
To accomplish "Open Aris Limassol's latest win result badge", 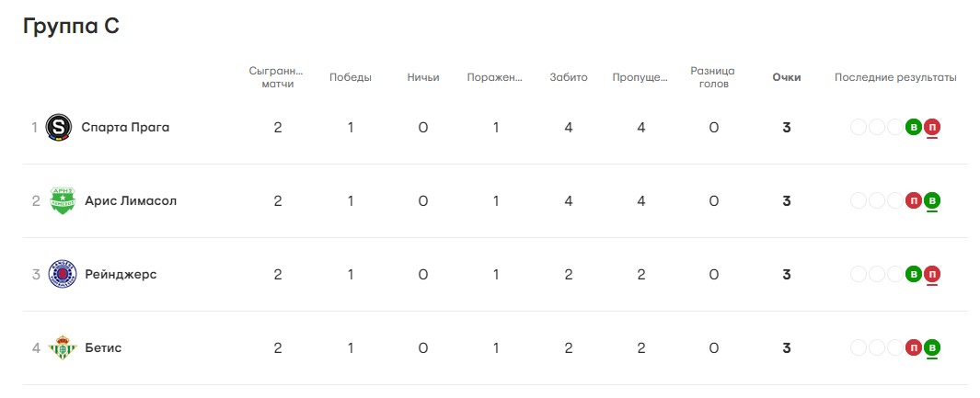I will (932, 201).
